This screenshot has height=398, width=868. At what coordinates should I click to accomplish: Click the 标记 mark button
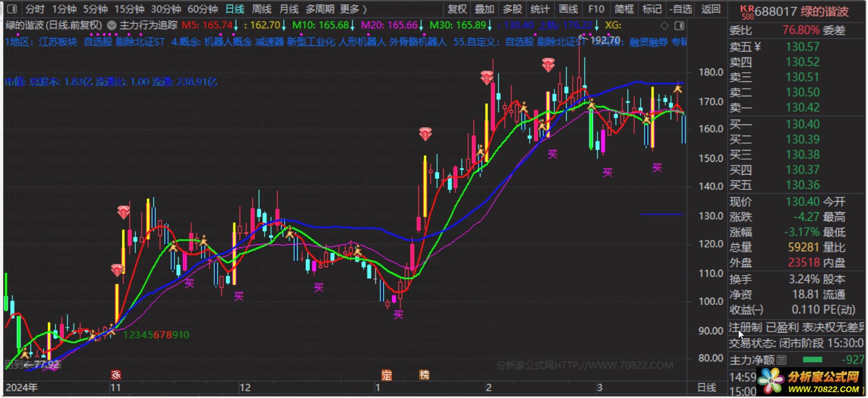tap(652, 9)
